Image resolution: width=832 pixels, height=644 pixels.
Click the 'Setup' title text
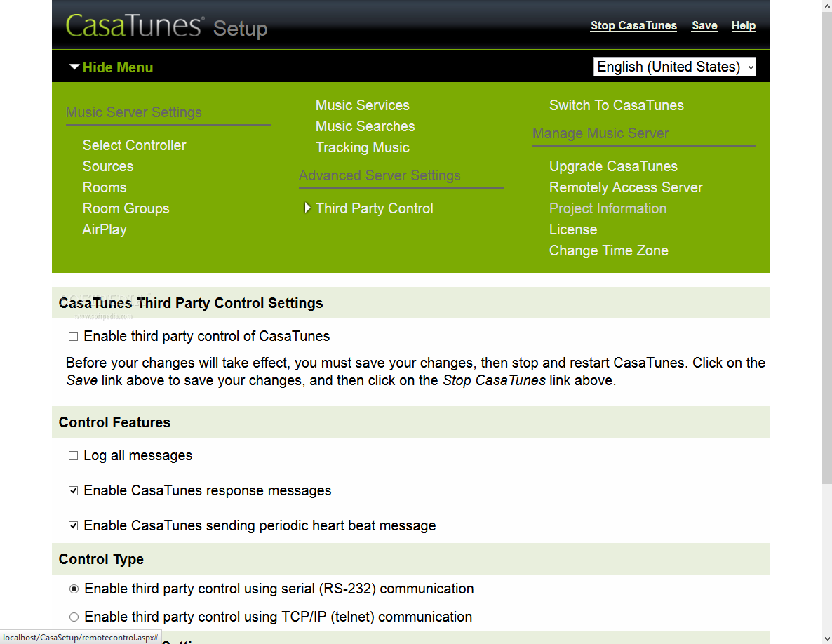[240, 29]
